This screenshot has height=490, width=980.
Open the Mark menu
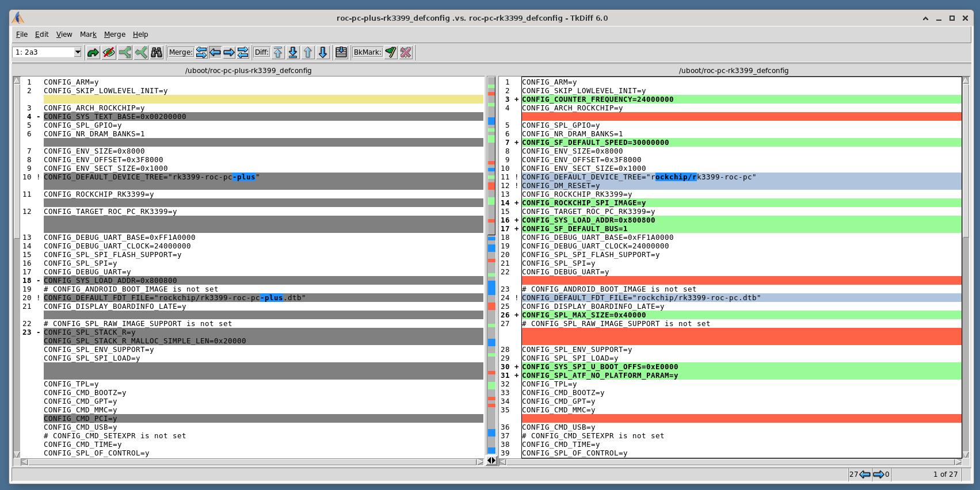[88, 35]
